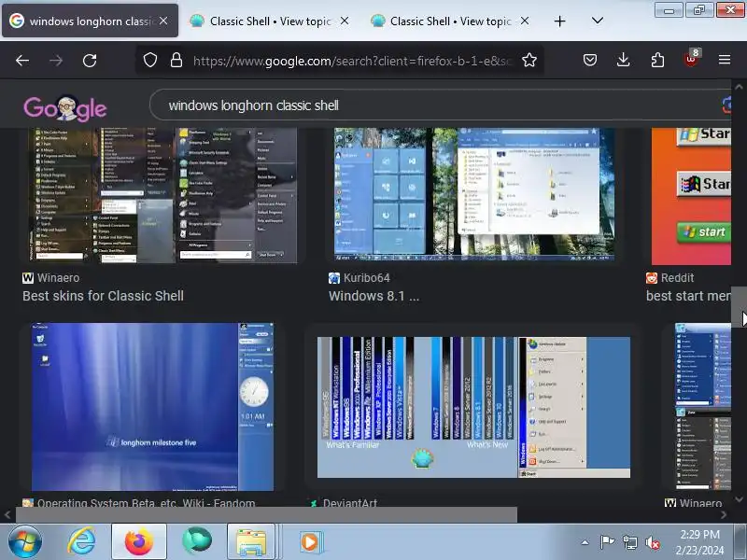Click the vertical scrollbar down arrow
The height and width of the screenshot is (560, 747).
click(739, 499)
